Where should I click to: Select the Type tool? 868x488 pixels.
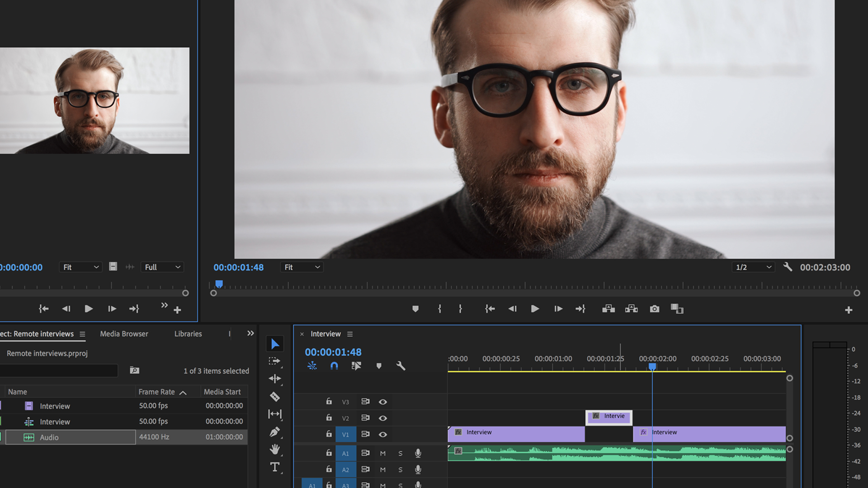click(275, 467)
